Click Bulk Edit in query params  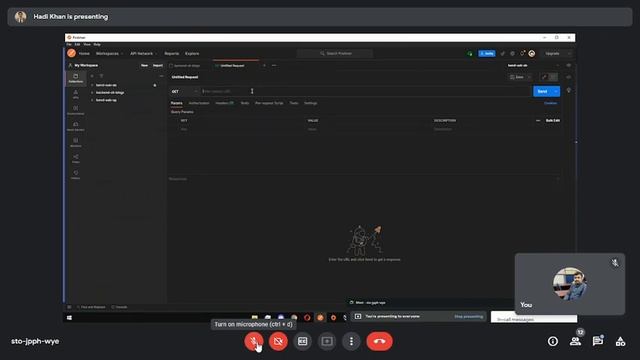pos(553,121)
